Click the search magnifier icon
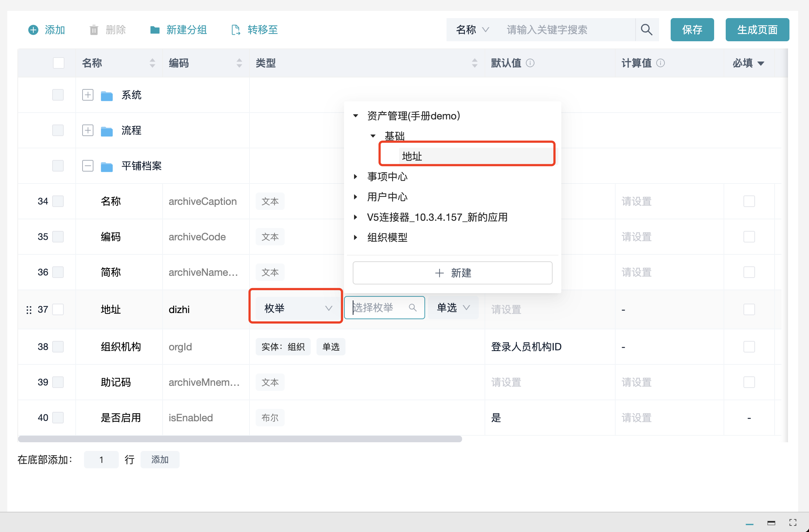 647,30
